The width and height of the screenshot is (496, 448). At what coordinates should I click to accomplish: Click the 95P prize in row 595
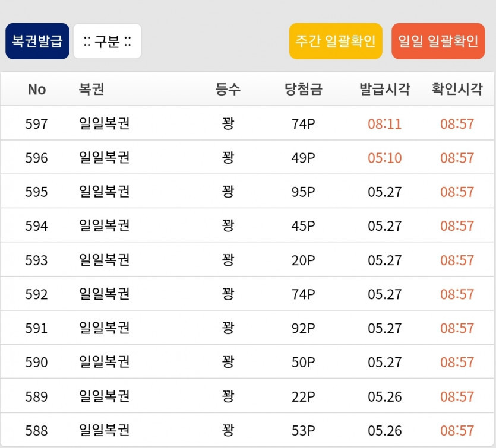pos(303,192)
